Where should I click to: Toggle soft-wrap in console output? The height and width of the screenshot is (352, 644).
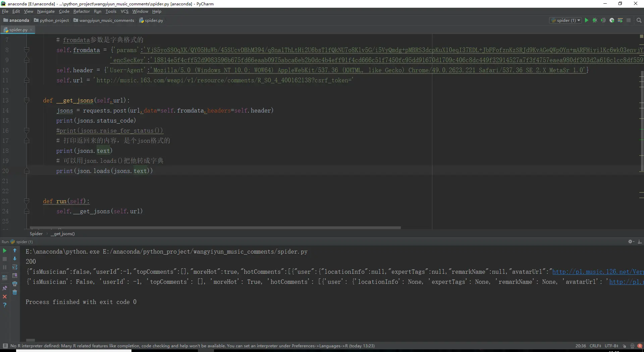click(x=15, y=267)
